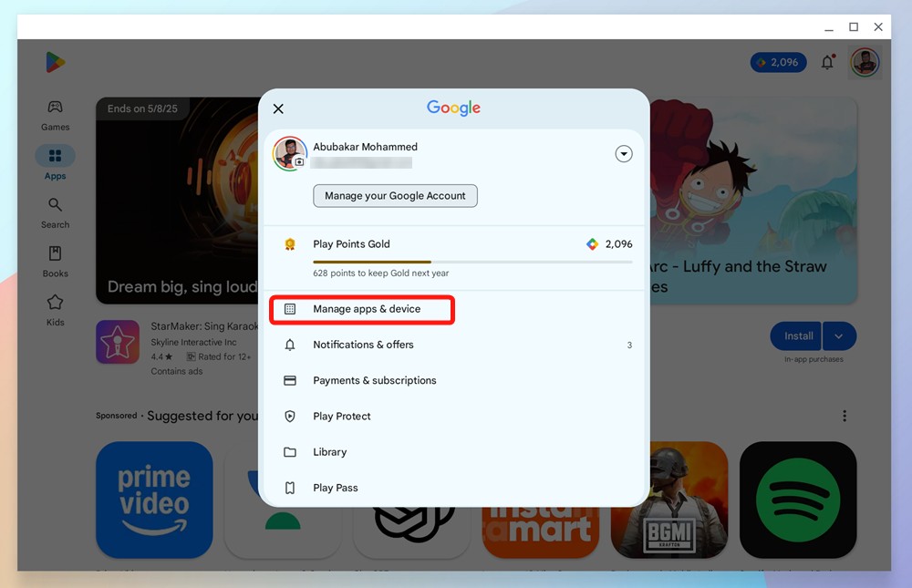This screenshot has width=912, height=588.
Task: Open Payments & subscriptions
Action: pyautogui.click(x=374, y=380)
